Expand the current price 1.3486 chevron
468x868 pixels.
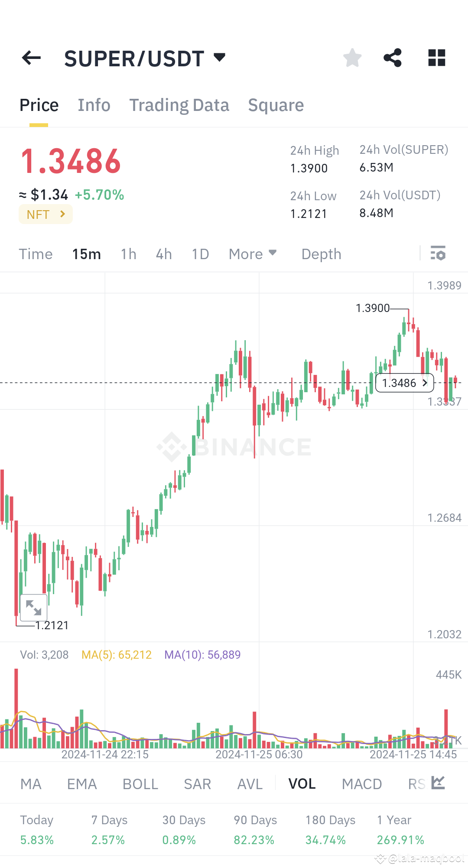tap(404, 383)
